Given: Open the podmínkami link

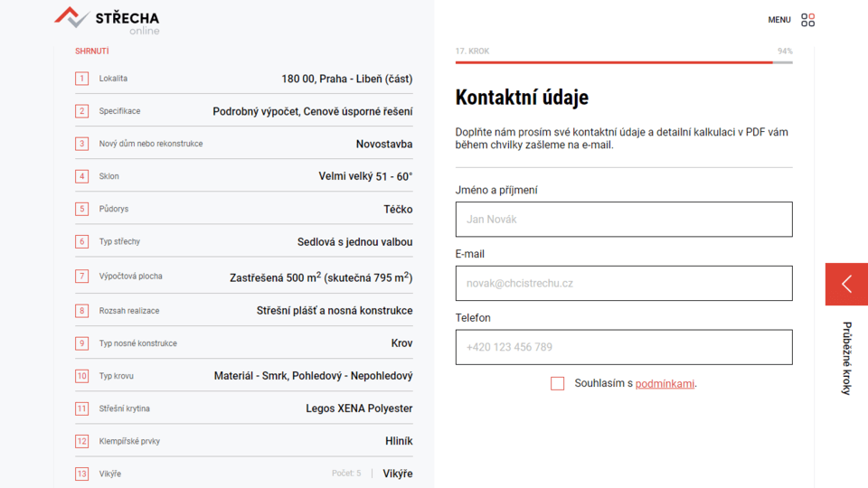Looking at the screenshot, I should 665,383.
